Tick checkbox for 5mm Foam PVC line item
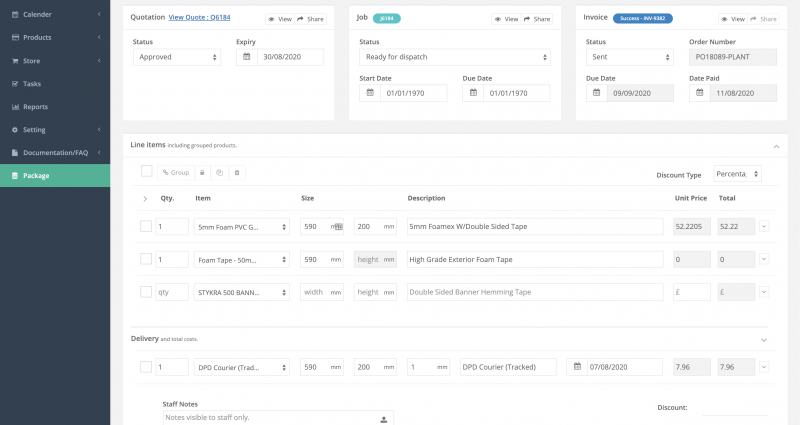Image resolution: width=800 pixels, height=425 pixels. 146,227
